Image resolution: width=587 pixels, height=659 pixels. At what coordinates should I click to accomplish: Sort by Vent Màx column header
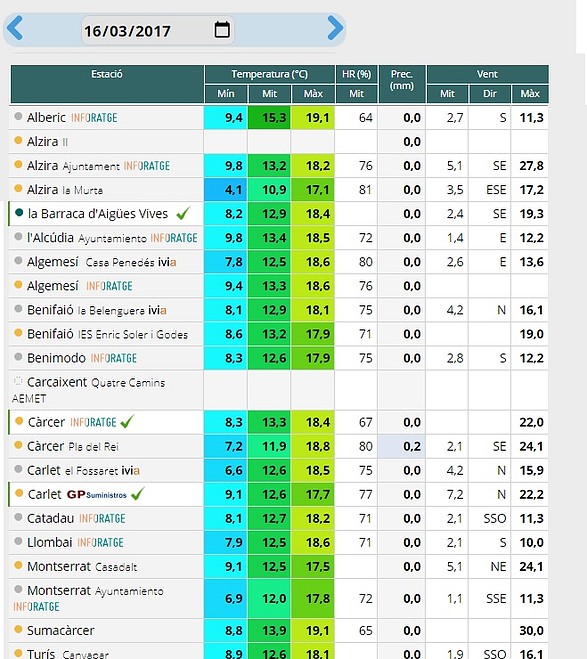coord(530,94)
